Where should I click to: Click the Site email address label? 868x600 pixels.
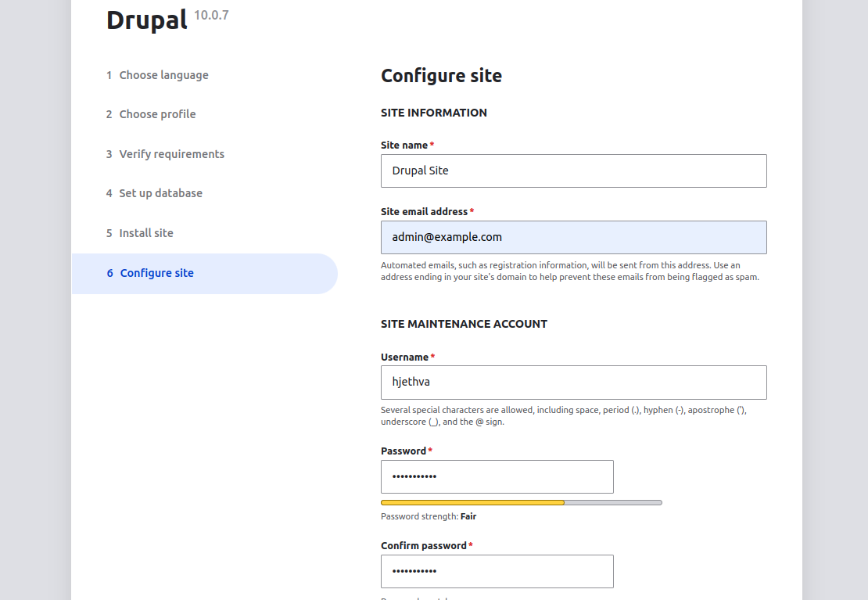click(424, 212)
